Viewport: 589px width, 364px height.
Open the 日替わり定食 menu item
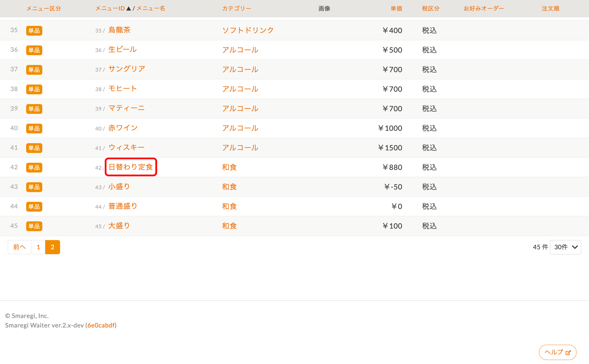[131, 167]
